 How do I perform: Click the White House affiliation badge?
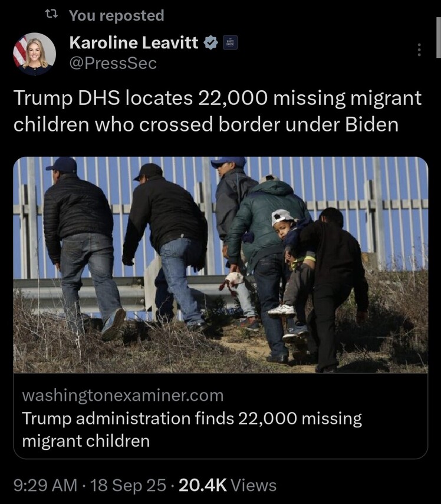(230, 42)
